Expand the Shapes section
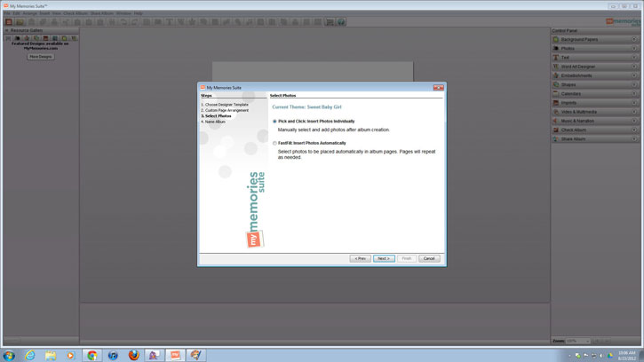 click(595, 84)
